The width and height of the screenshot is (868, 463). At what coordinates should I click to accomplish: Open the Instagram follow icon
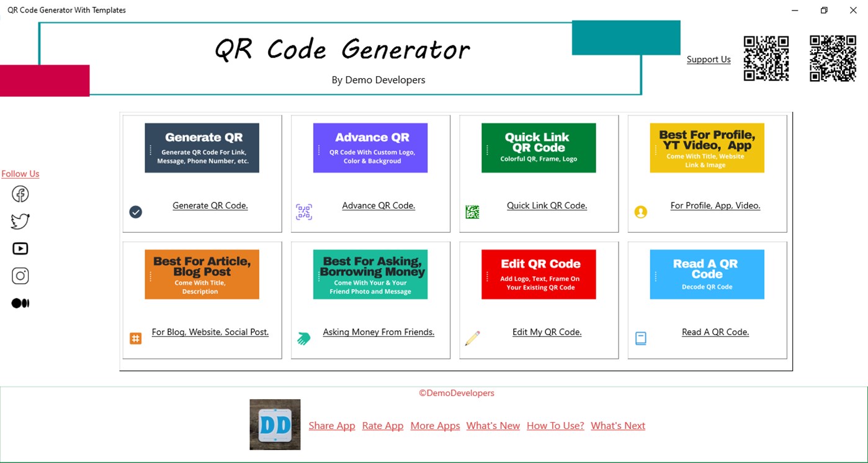[20, 276]
